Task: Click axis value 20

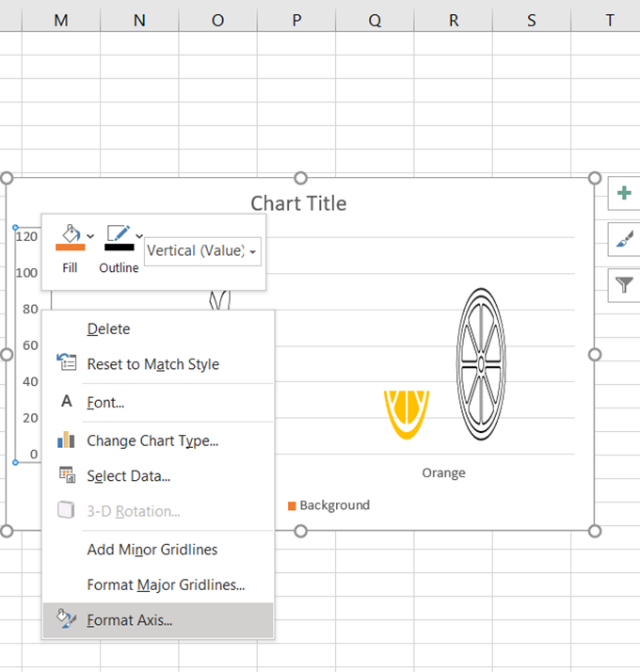Action: click(30, 418)
